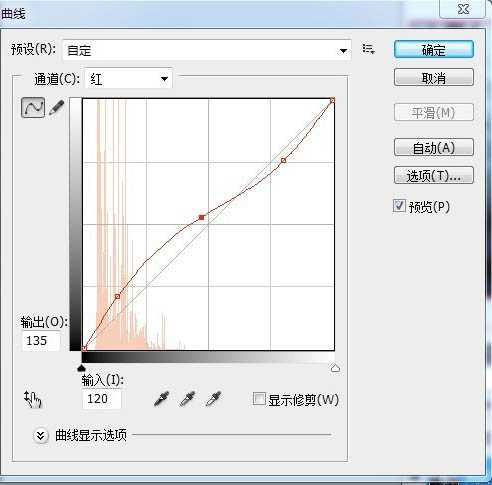Click the 取消 cancel button
This screenshot has width=492, height=485.
[434, 78]
